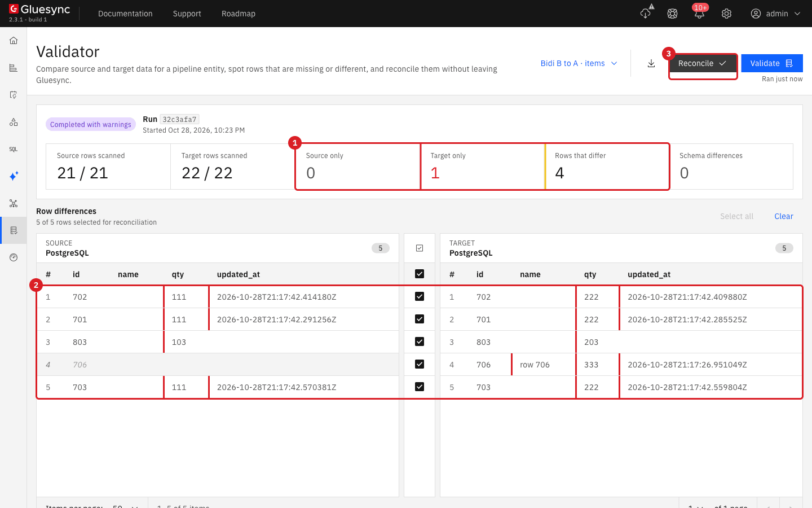Open the scheduled task sidebar icon
The height and width of the screenshot is (508, 812).
(14, 95)
